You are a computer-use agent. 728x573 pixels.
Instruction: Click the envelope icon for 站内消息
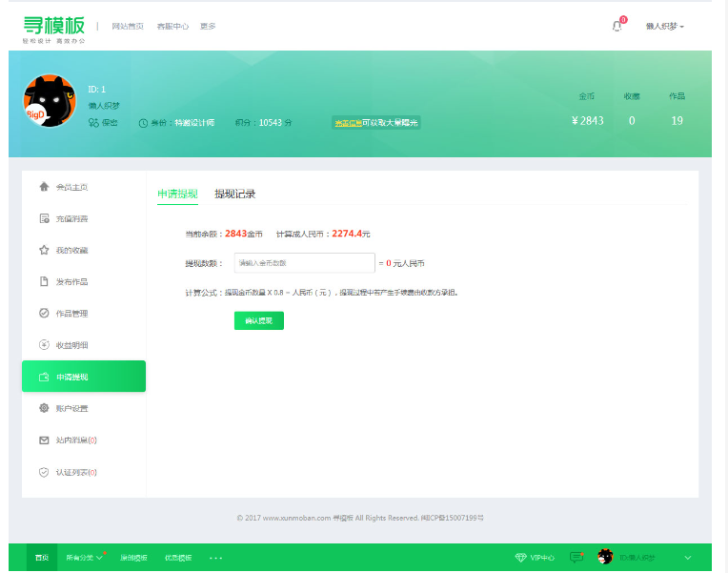click(44, 440)
